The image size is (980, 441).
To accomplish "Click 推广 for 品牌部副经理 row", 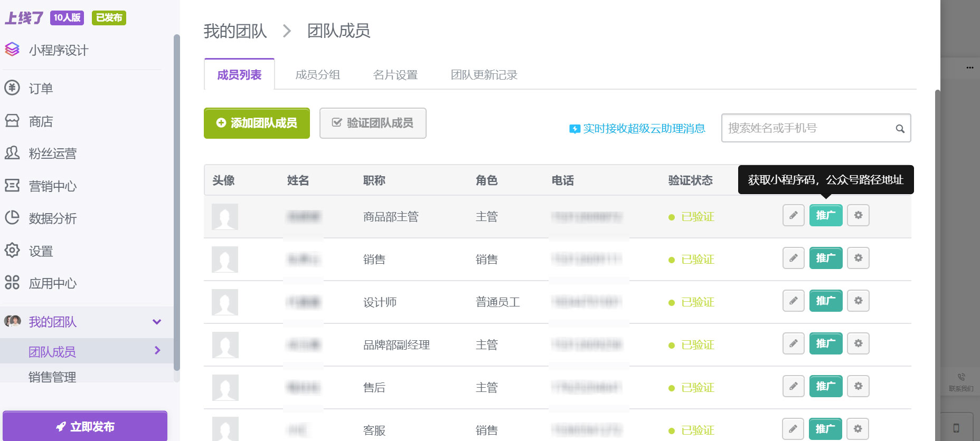I will (826, 343).
